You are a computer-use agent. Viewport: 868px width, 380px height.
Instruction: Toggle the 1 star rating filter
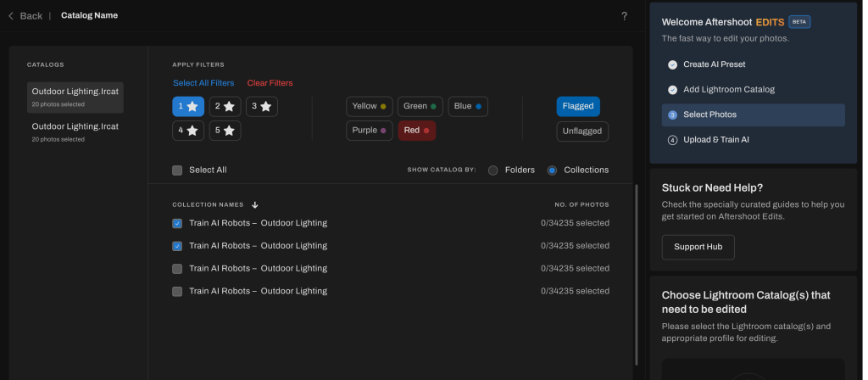[188, 106]
